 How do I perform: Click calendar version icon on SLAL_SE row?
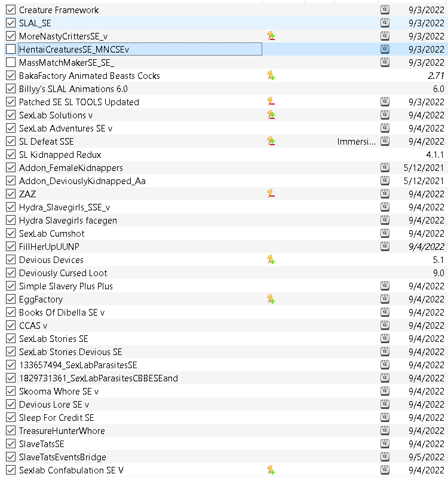pyautogui.click(x=385, y=23)
